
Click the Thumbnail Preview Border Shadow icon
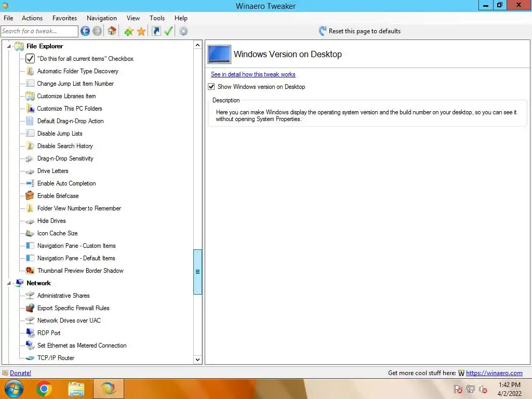click(30, 270)
